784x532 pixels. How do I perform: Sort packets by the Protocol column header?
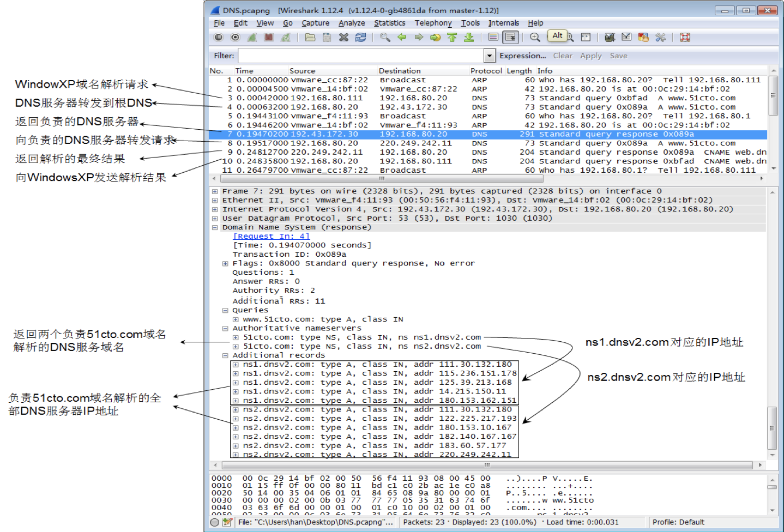pyautogui.click(x=486, y=71)
